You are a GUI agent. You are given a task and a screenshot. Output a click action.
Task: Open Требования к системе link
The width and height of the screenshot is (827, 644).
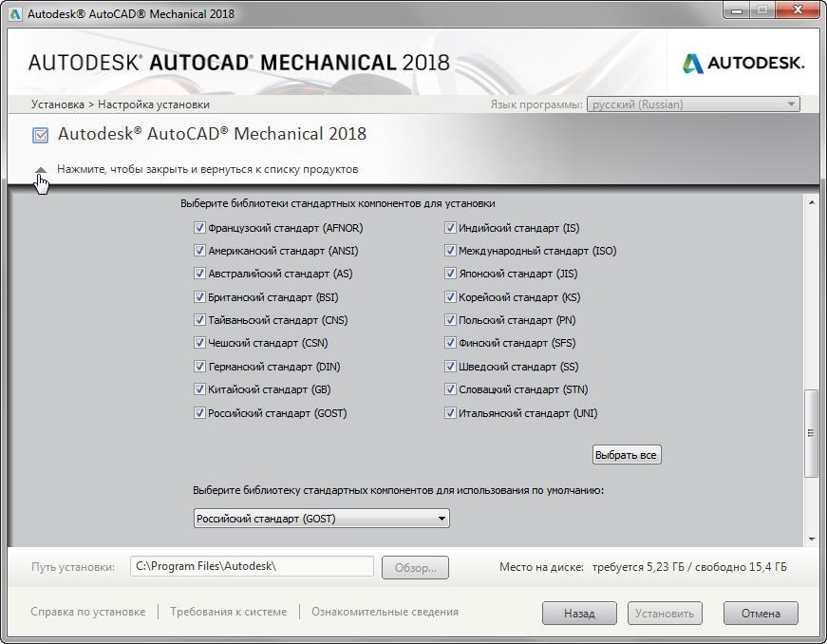click(x=229, y=612)
